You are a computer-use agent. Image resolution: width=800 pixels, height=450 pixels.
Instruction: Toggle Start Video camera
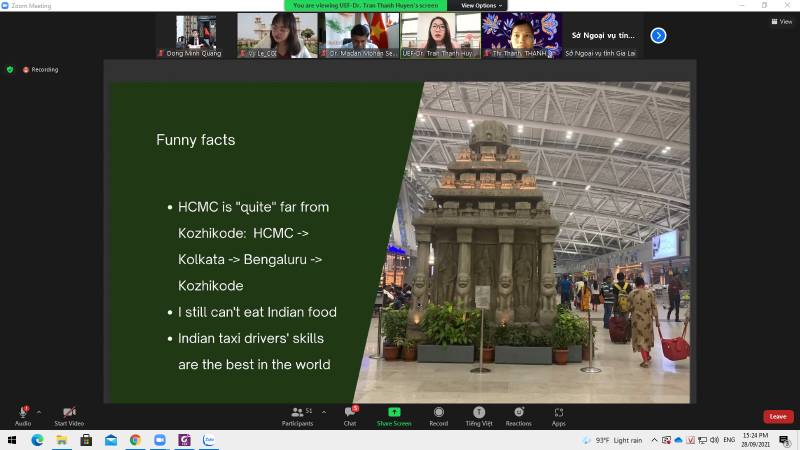point(69,412)
